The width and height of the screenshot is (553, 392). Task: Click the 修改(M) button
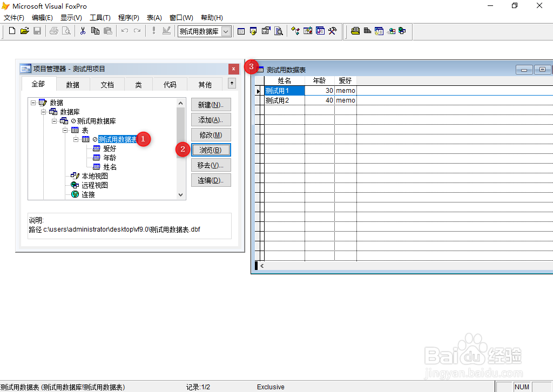click(x=211, y=135)
